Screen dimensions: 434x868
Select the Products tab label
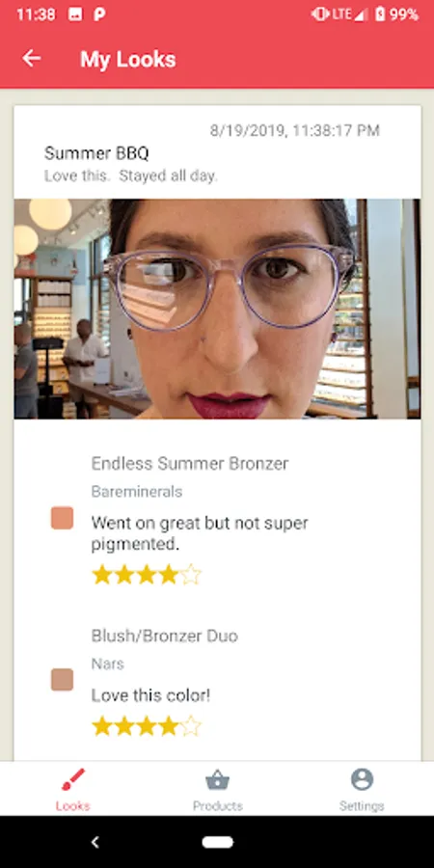[218, 805]
